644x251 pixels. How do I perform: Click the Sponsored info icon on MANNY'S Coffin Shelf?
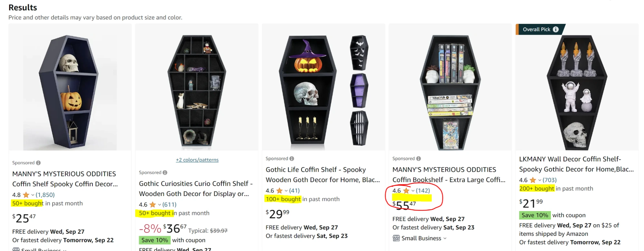(x=38, y=163)
